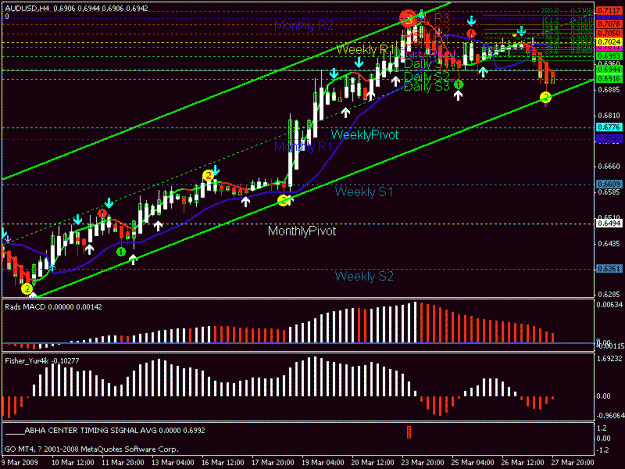625x469 pixels.
Task: Click the '23 Mar 20:00' time label
Action: (x=423, y=462)
